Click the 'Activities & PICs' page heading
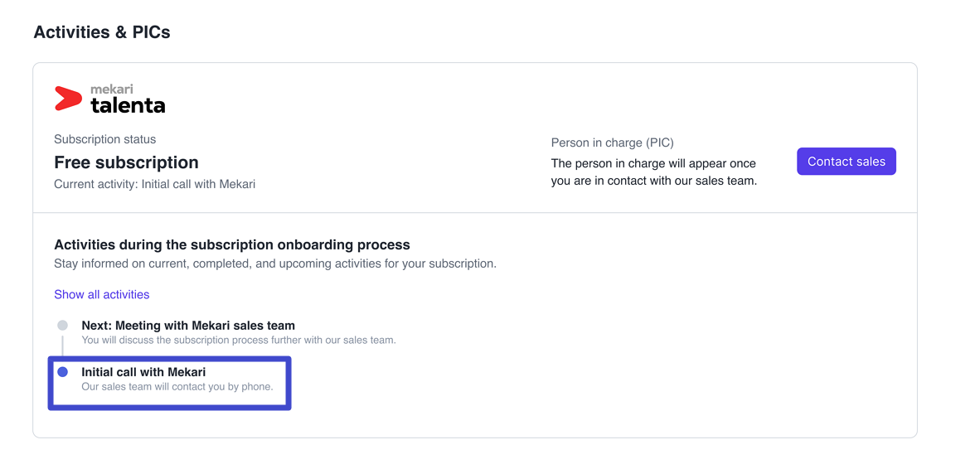Viewport: 980px width, 469px height. pos(102,32)
